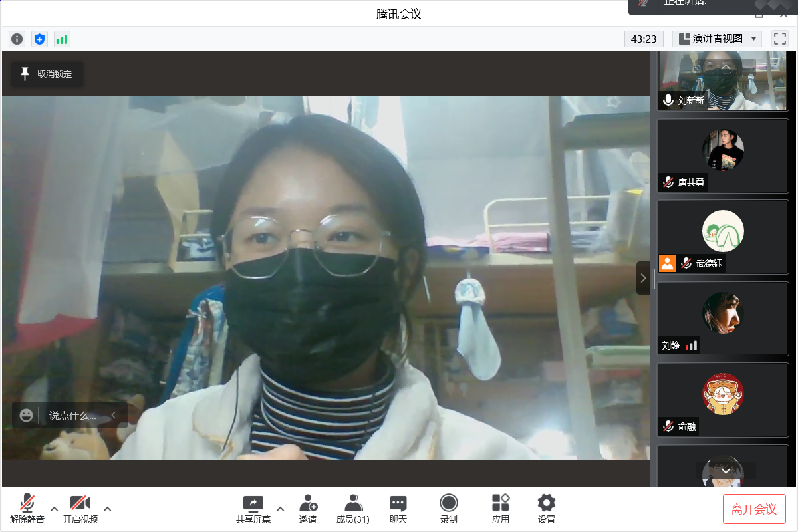Open the chat (聊天) panel
This screenshot has width=798, height=532.
coord(398,509)
